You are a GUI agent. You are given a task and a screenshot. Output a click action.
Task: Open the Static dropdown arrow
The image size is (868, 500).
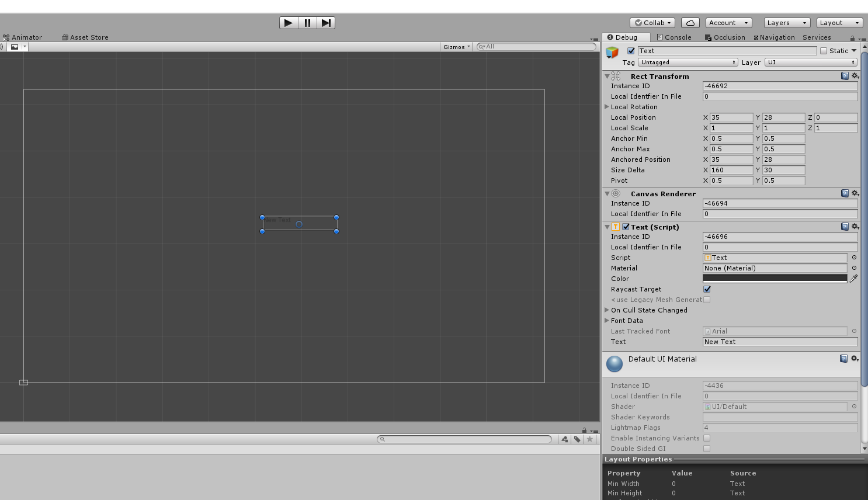coord(854,51)
